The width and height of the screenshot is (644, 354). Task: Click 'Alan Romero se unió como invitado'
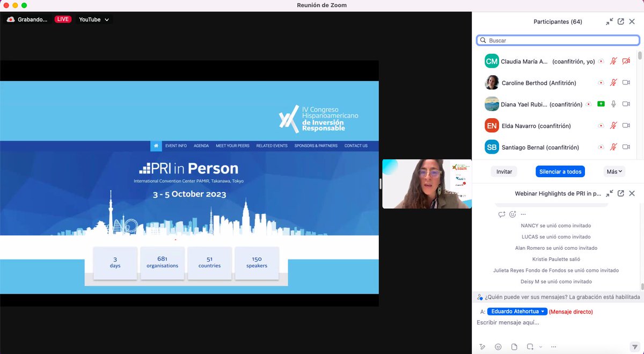pos(556,248)
